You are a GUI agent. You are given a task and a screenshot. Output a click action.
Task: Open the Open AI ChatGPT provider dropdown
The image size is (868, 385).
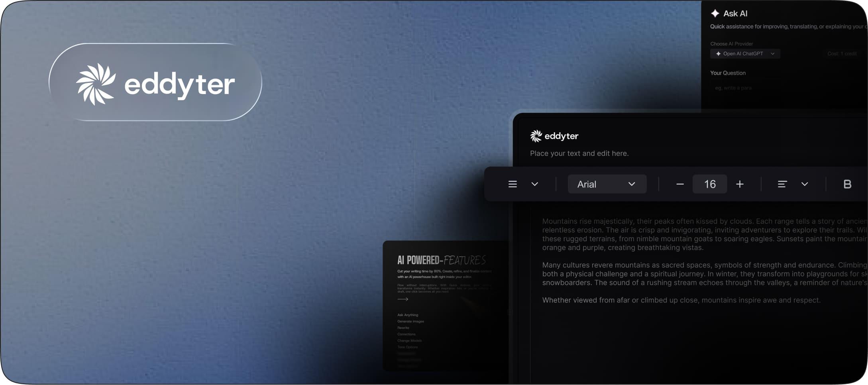coord(745,54)
